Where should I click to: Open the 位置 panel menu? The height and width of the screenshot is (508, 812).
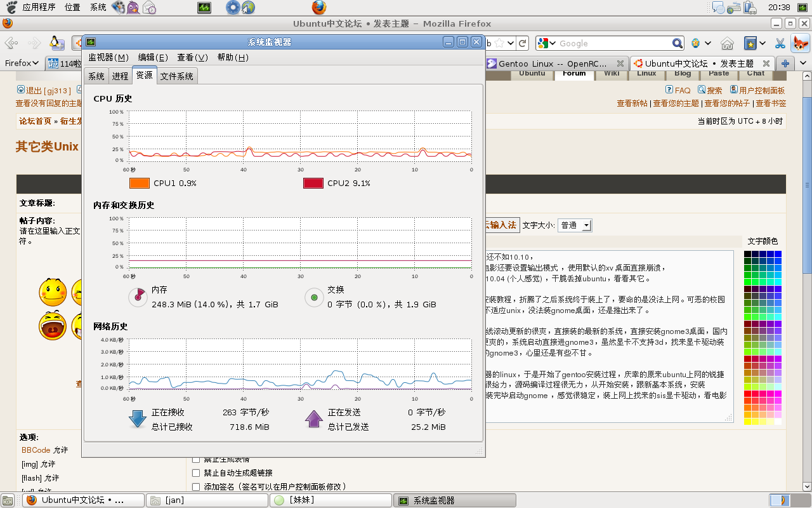pyautogui.click(x=72, y=8)
